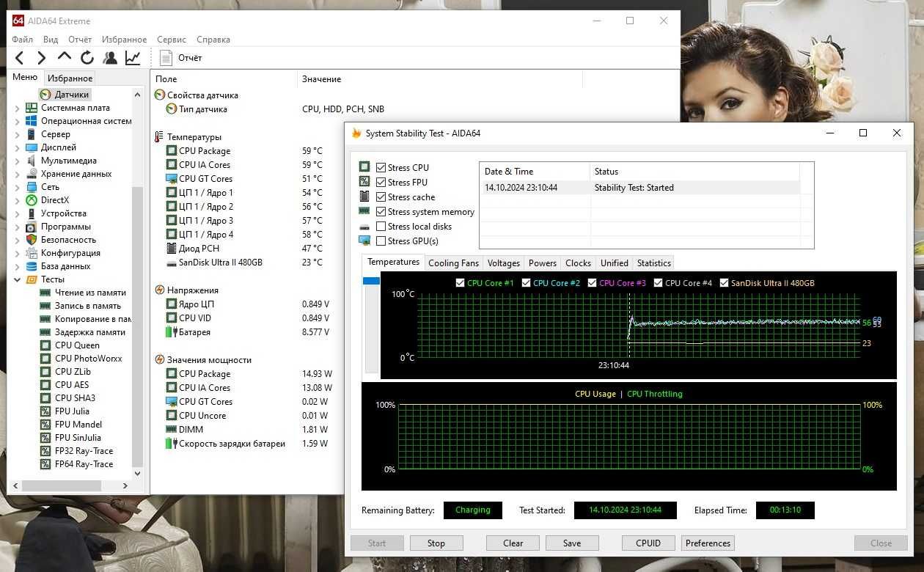Expand the Конфигурация tree node
This screenshot has height=572, width=924.
click(18, 253)
